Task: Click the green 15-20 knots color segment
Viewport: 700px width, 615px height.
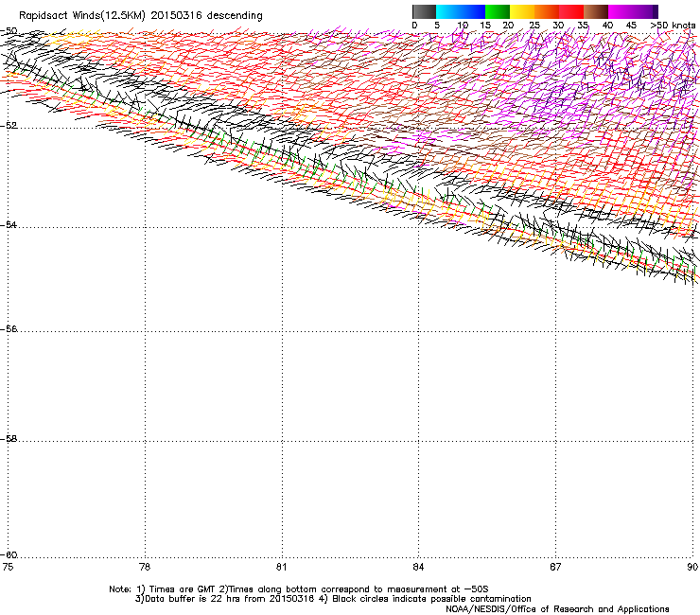Action: tap(498, 11)
